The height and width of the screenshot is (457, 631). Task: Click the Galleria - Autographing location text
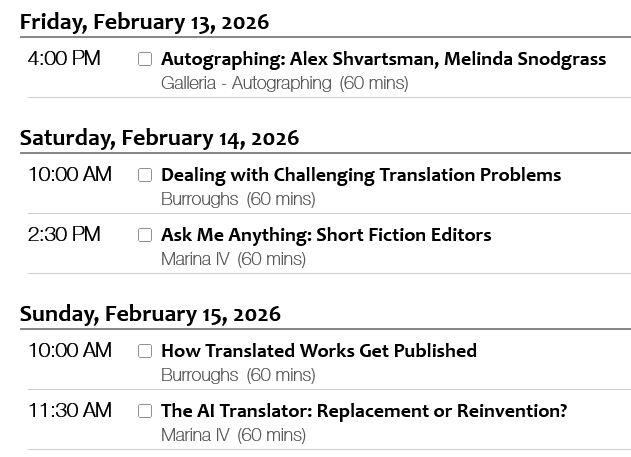pyautogui.click(x=246, y=83)
